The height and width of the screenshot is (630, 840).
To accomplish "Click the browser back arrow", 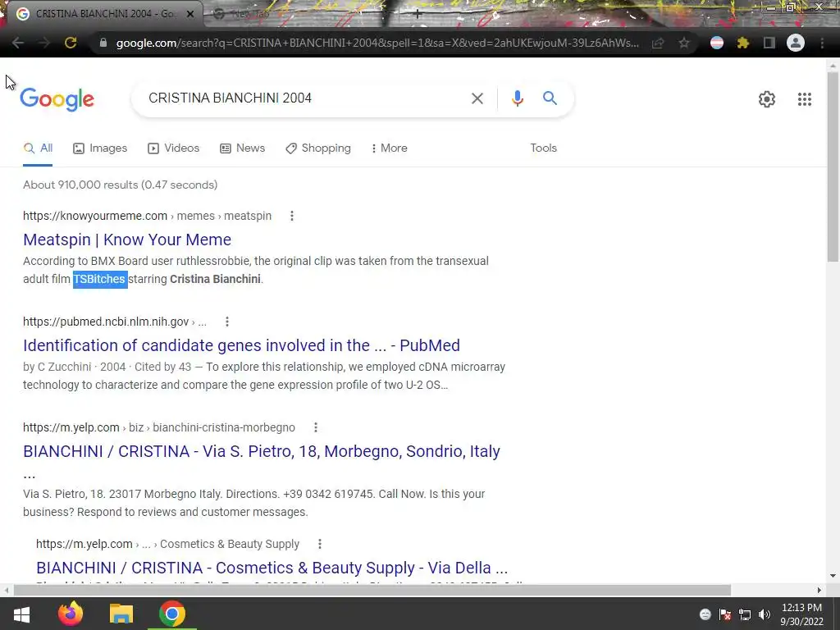I will click(18, 43).
